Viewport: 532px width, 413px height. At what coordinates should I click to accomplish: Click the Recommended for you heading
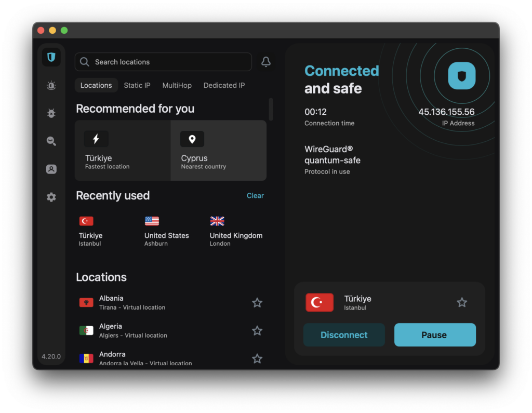pyautogui.click(x=135, y=109)
